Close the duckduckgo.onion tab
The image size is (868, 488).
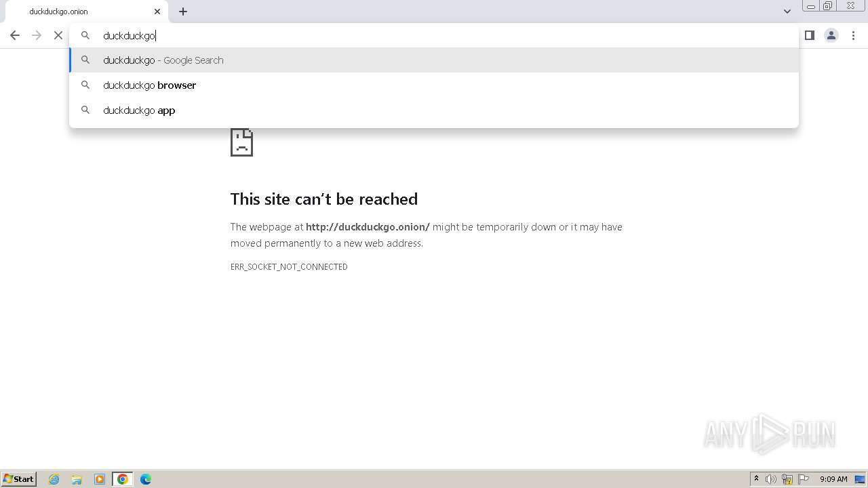pyautogui.click(x=157, y=12)
